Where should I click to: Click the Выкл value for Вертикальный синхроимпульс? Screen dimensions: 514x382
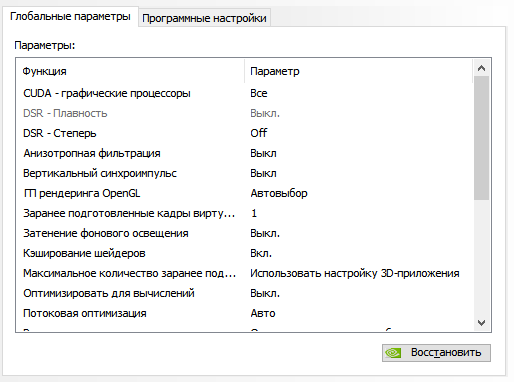(263, 173)
